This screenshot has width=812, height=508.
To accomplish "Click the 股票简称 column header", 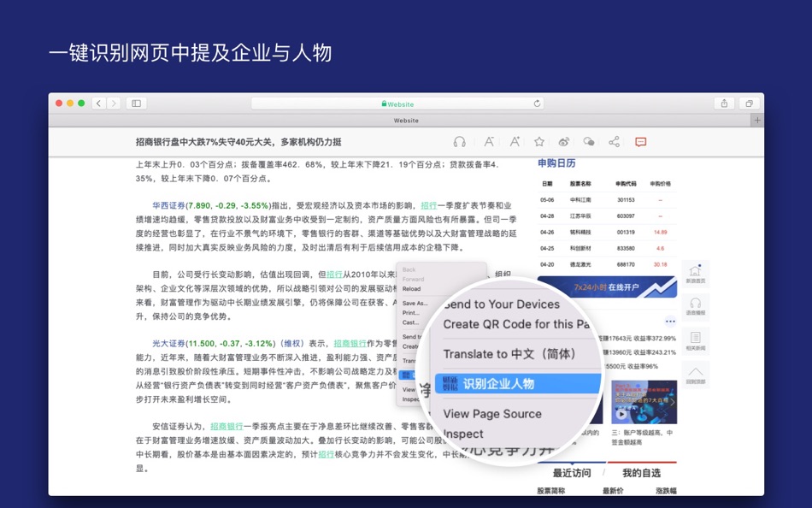I will pyautogui.click(x=551, y=490).
